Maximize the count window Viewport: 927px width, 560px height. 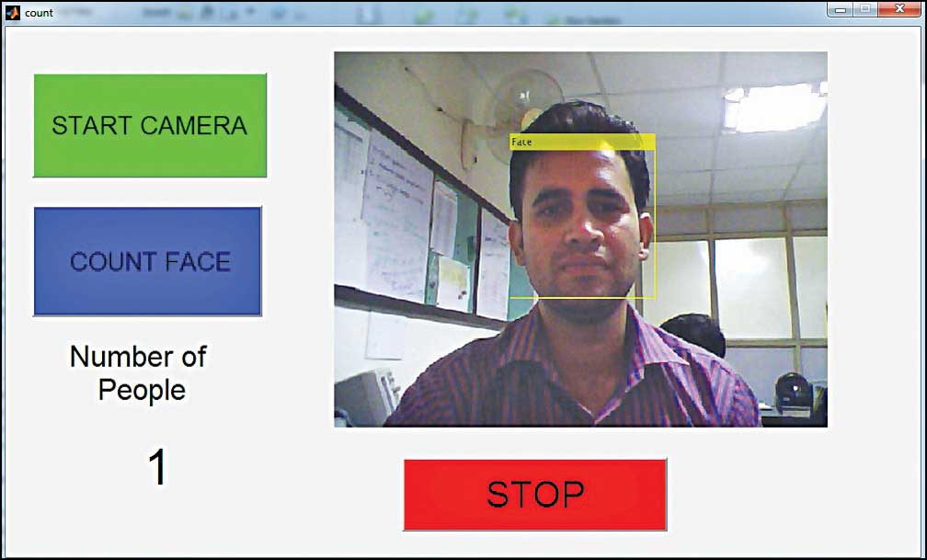point(864,9)
